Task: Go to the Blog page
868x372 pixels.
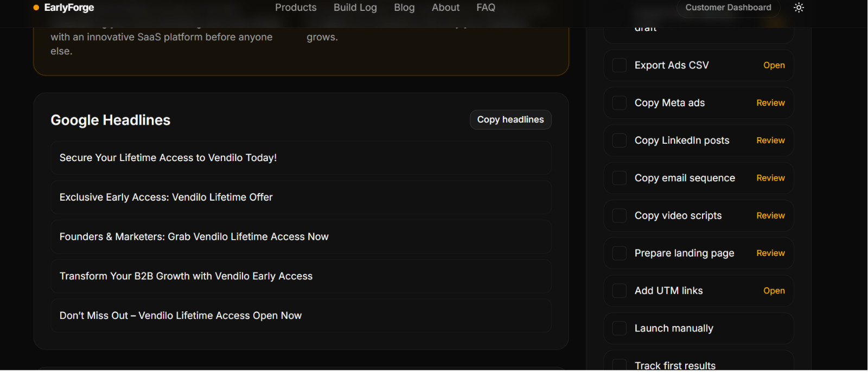Action: pos(404,8)
